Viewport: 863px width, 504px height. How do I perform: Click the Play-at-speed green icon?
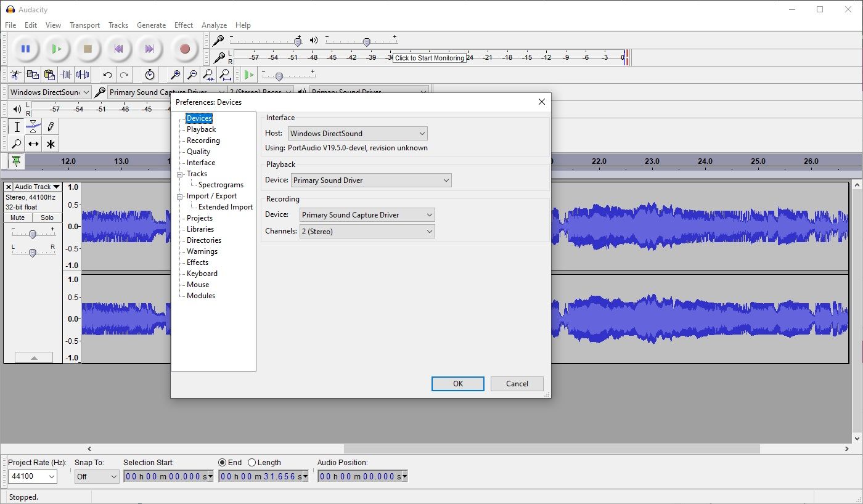click(249, 75)
